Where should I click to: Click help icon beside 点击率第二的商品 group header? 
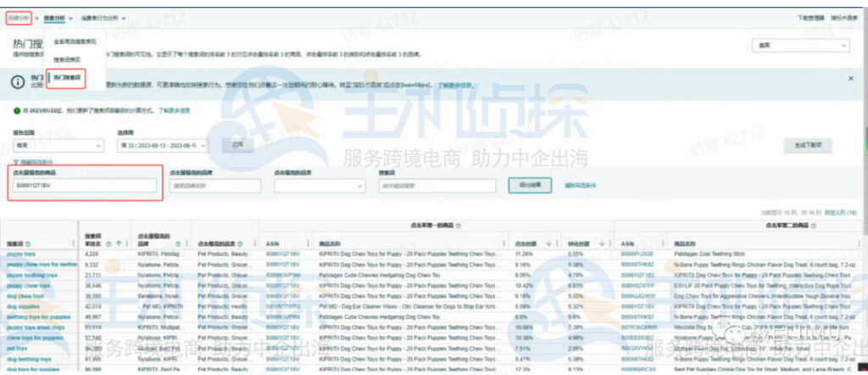[812, 226]
